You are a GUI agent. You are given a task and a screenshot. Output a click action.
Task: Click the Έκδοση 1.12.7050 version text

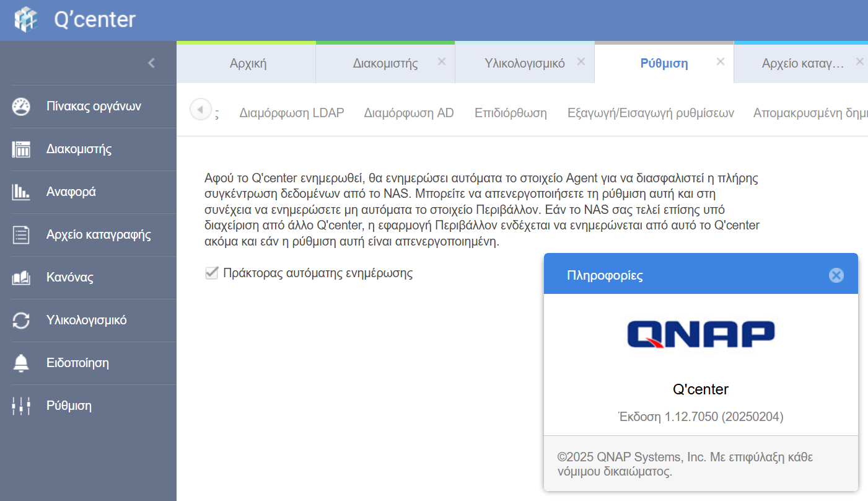coord(701,417)
